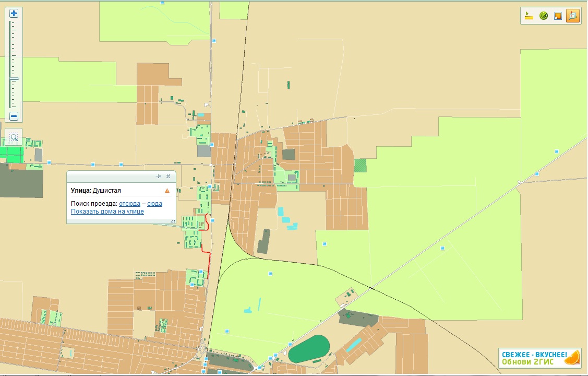Click the 'сюда' route link
Image resolution: width=588 pixels, height=376 pixels.
coord(154,204)
